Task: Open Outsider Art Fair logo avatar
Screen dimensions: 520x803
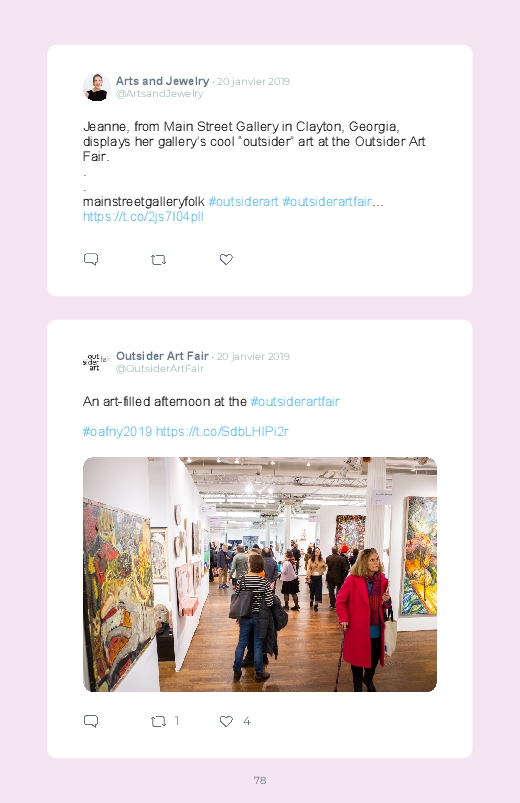Action: (96, 362)
